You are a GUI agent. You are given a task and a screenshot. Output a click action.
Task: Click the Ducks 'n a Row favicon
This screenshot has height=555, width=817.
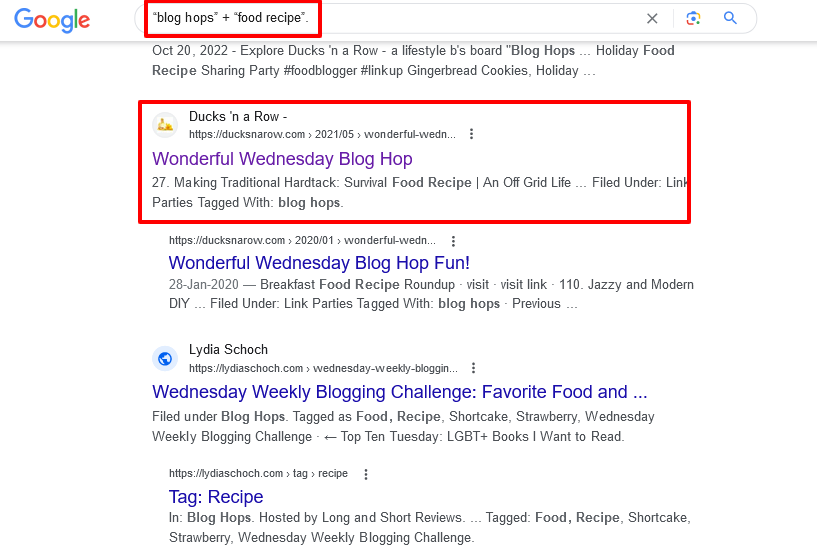165,125
